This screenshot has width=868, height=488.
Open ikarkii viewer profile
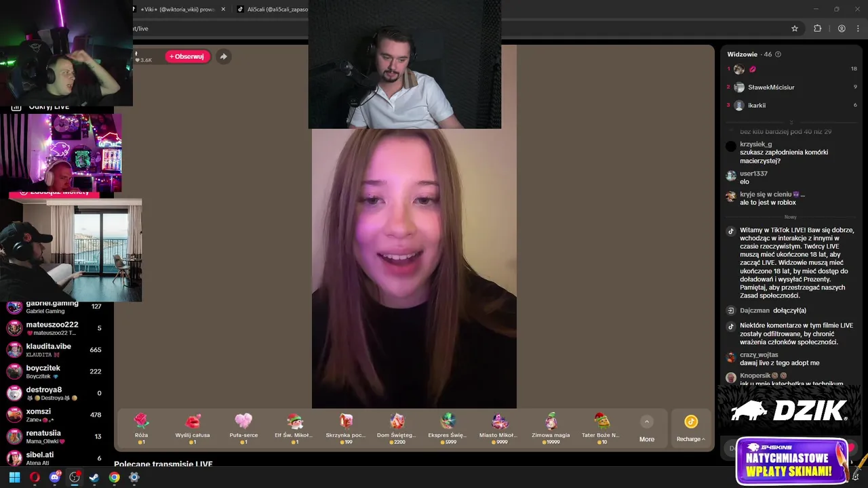tap(757, 106)
